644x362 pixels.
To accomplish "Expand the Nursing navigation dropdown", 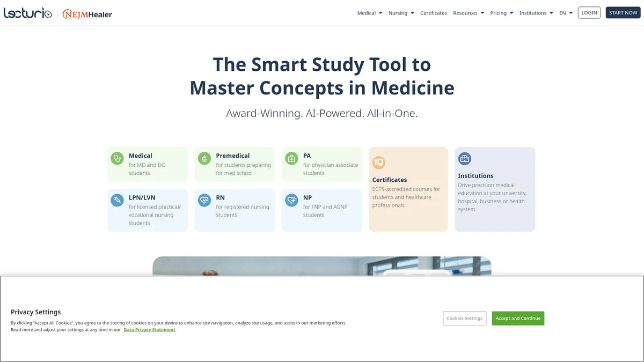I will point(401,13).
